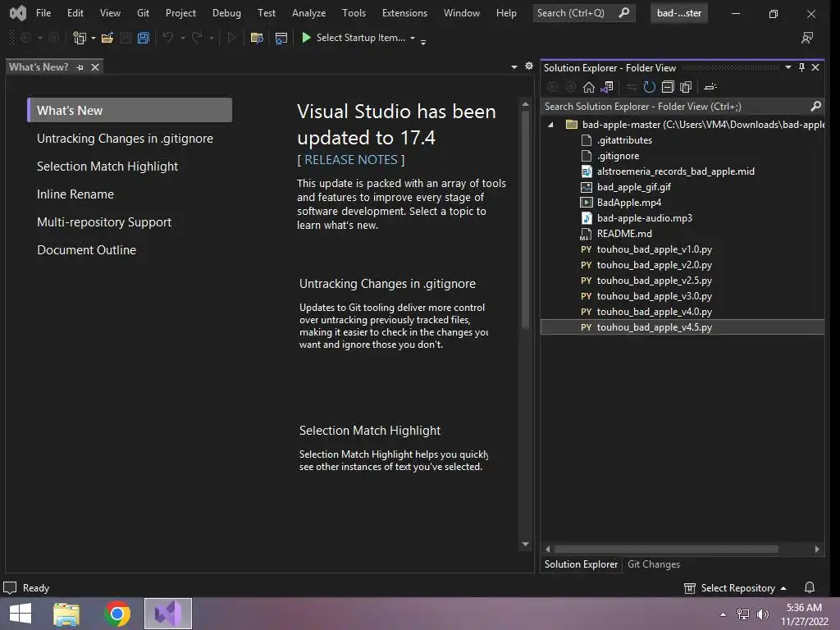This screenshot has height=630, width=840.
Task: Click the feedback person icon
Action: click(x=806, y=38)
